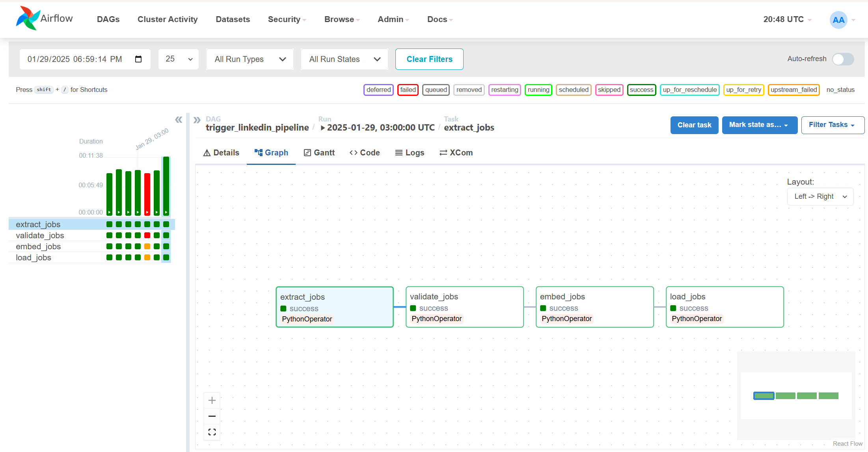
Task: Click the success state legend badge
Action: [641, 90]
